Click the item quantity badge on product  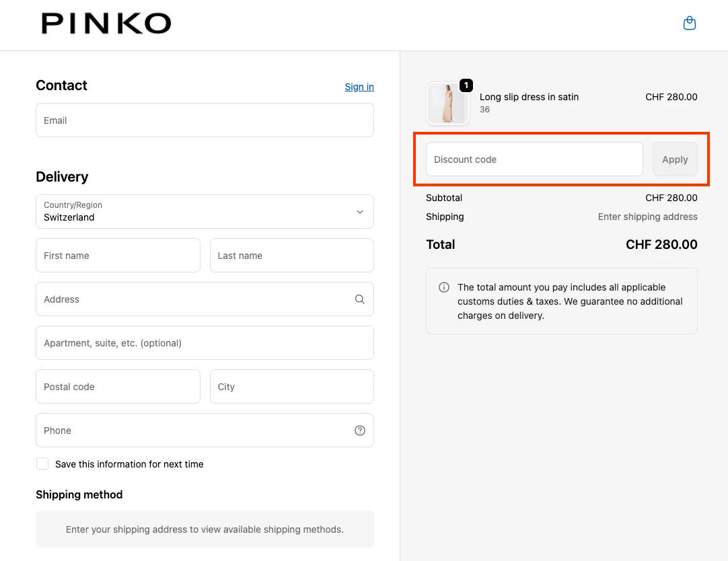click(466, 85)
